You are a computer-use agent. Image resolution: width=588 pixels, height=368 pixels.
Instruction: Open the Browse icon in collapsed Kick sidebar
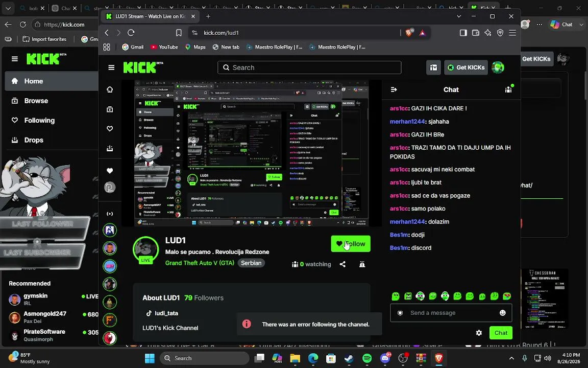pyautogui.click(x=110, y=109)
